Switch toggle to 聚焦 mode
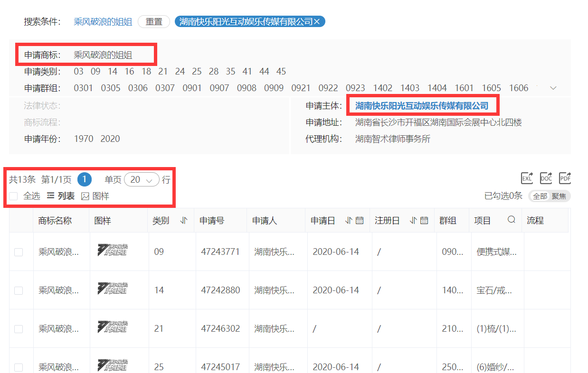This screenshot has height=373, width=588. [x=559, y=196]
